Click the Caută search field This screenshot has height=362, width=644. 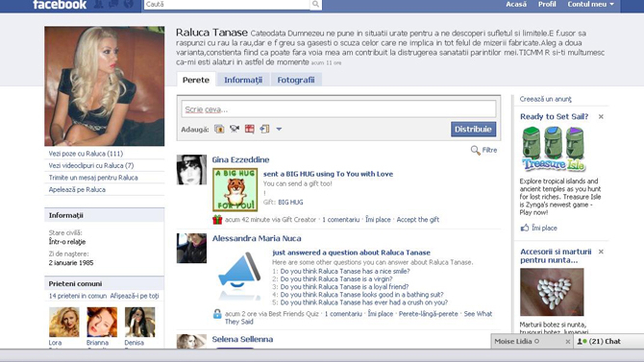tap(227, 4)
